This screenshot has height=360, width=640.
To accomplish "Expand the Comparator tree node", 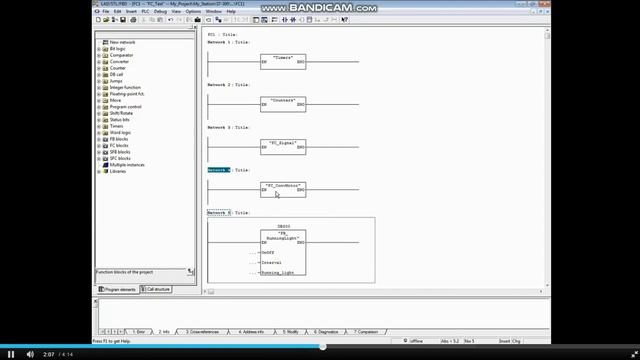I will tap(99, 55).
